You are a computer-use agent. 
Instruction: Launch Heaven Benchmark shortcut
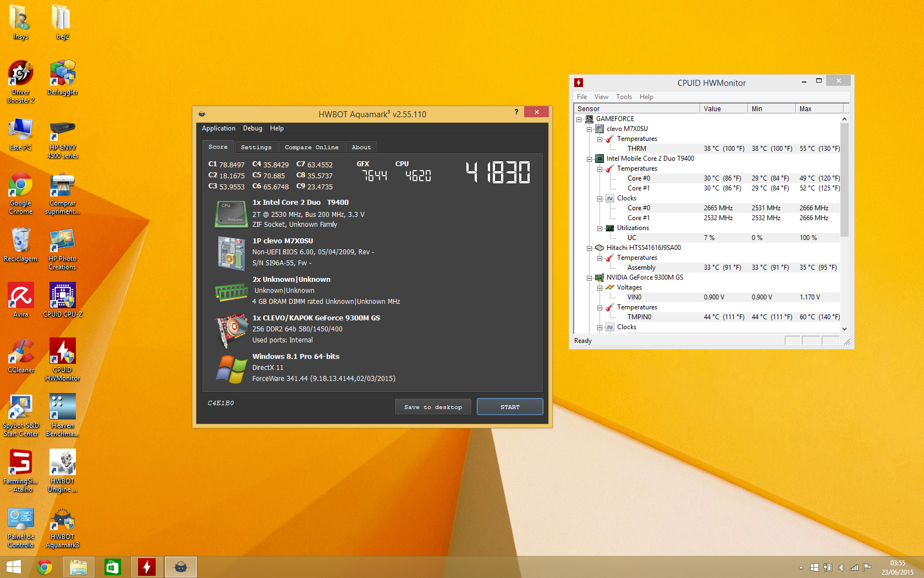(x=62, y=416)
